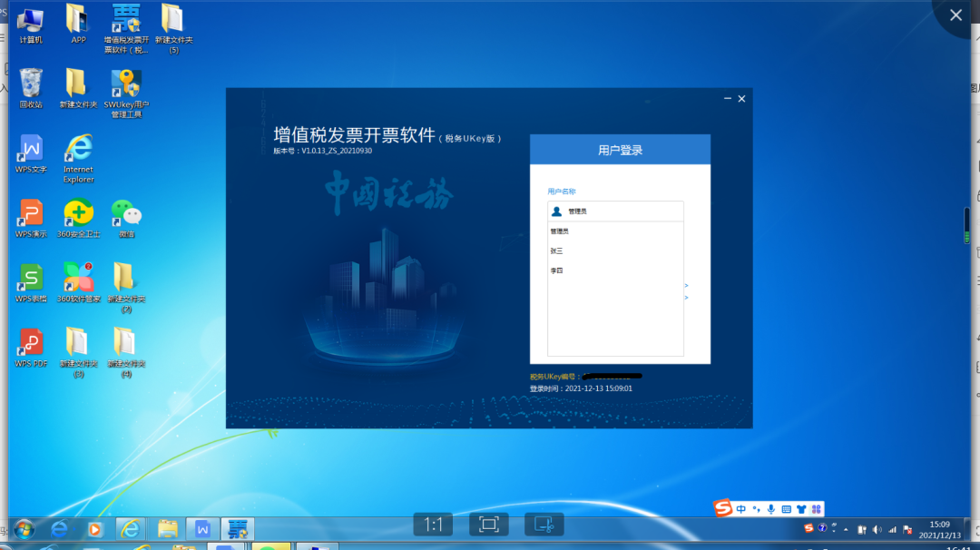Open Sogou soft keyboard

786,509
